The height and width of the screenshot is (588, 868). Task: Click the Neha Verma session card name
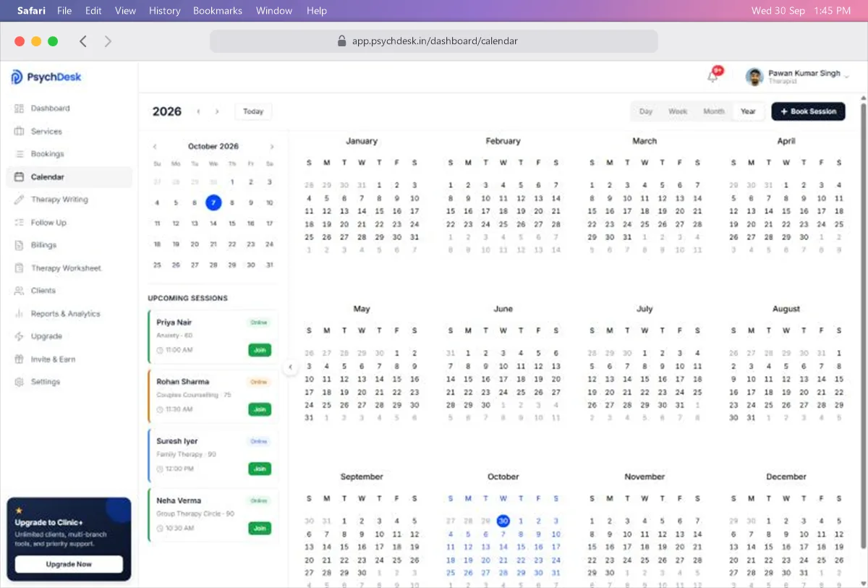coord(179,500)
